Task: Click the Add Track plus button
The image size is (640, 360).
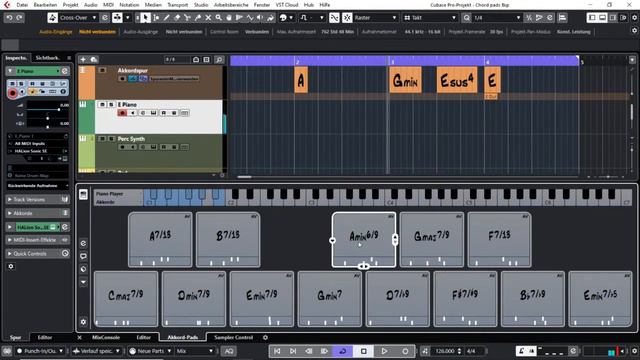Action: click(83, 60)
